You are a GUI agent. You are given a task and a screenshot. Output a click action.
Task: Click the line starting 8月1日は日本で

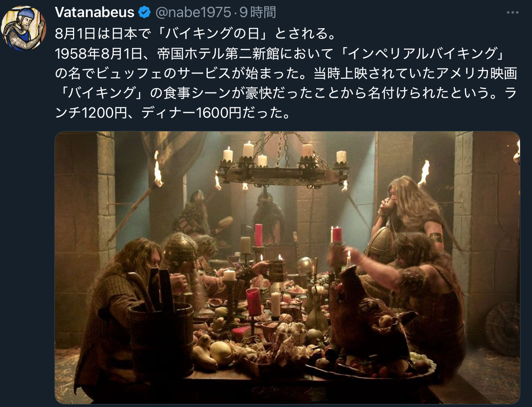(191, 33)
